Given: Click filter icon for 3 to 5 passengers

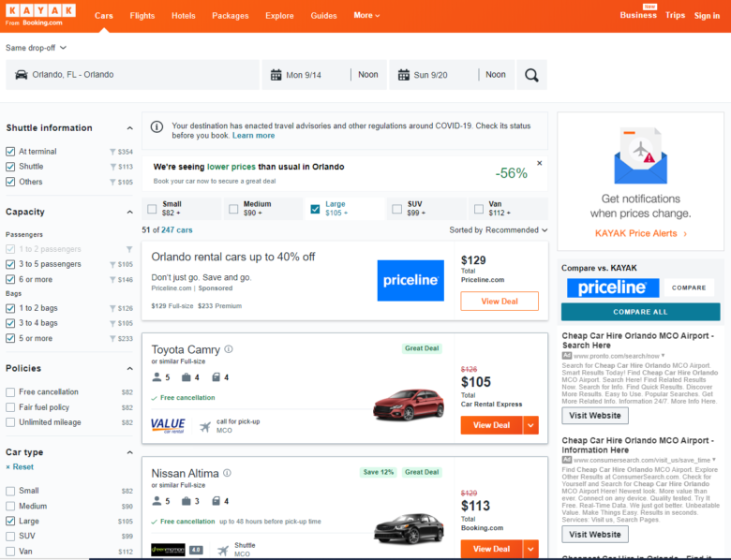Looking at the screenshot, I should click(x=112, y=265).
